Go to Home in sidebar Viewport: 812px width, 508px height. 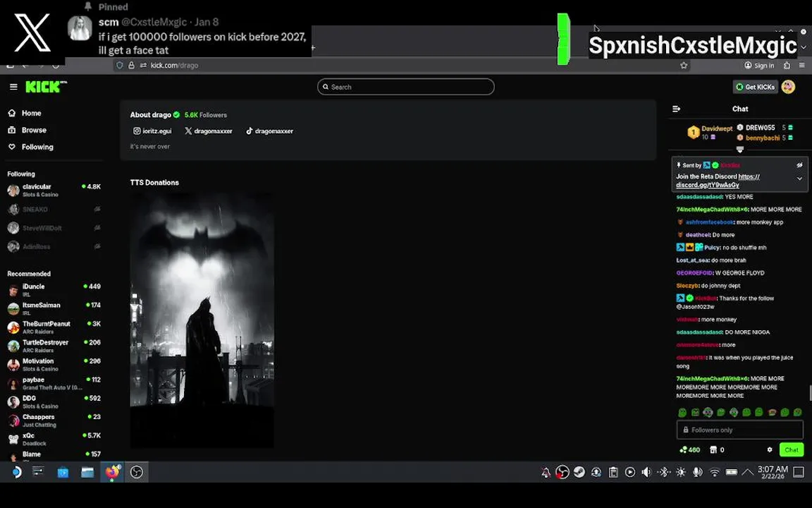25,113
